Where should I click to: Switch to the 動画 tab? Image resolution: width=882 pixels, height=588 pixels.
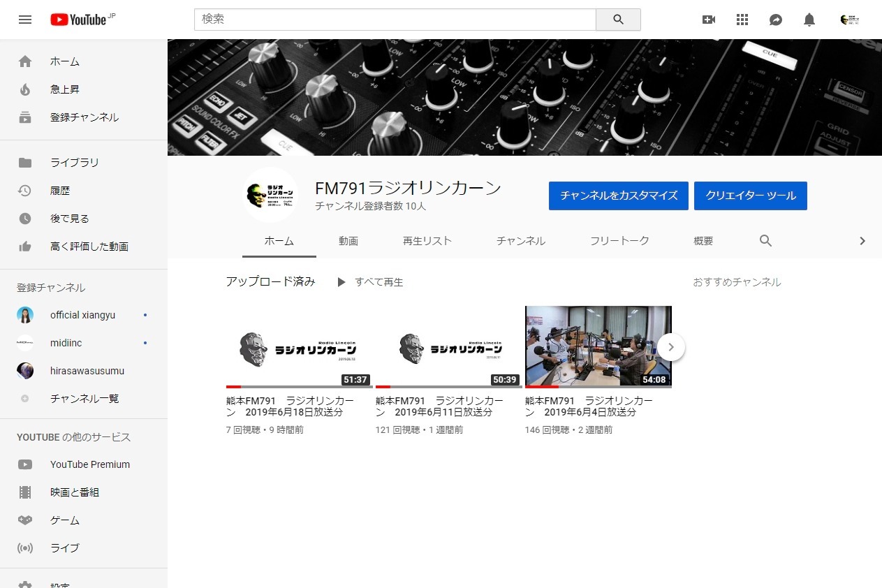pyautogui.click(x=348, y=240)
